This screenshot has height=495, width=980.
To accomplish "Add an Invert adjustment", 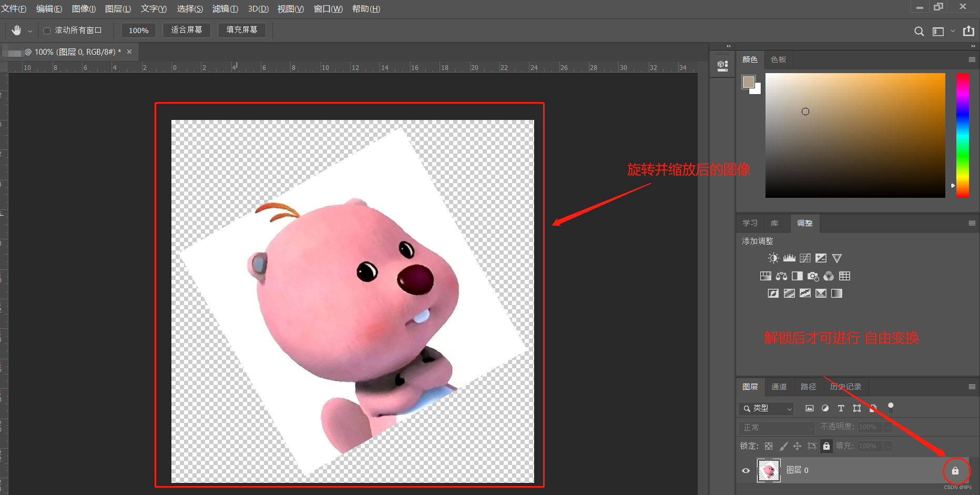I will [x=773, y=294].
